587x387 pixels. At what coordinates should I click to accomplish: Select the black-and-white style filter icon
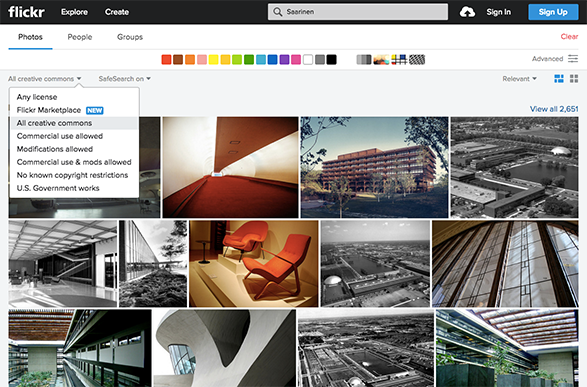click(364, 59)
